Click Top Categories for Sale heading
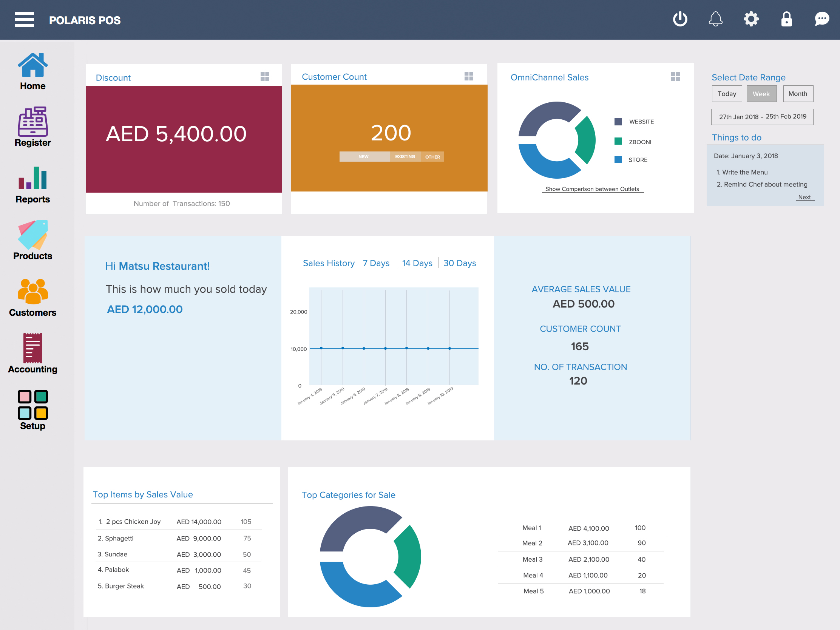The width and height of the screenshot is (840, 630). [x=348, y=495]
